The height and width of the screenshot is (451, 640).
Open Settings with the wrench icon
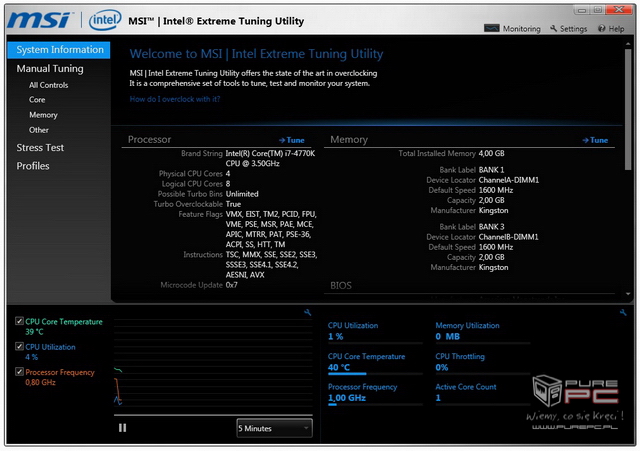pyautogui.click(x=567, y=29)
